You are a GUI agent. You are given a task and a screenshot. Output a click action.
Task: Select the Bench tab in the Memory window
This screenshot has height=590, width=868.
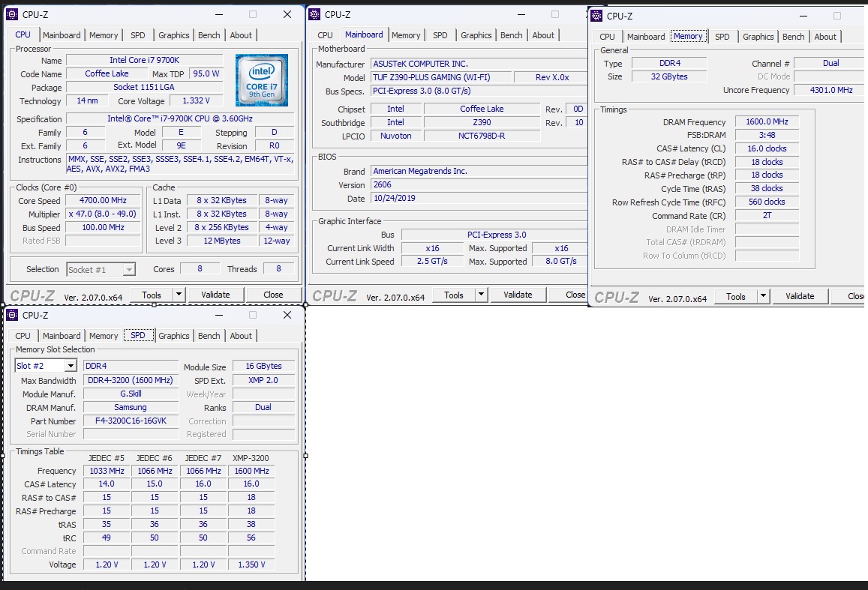coord(793,37)
